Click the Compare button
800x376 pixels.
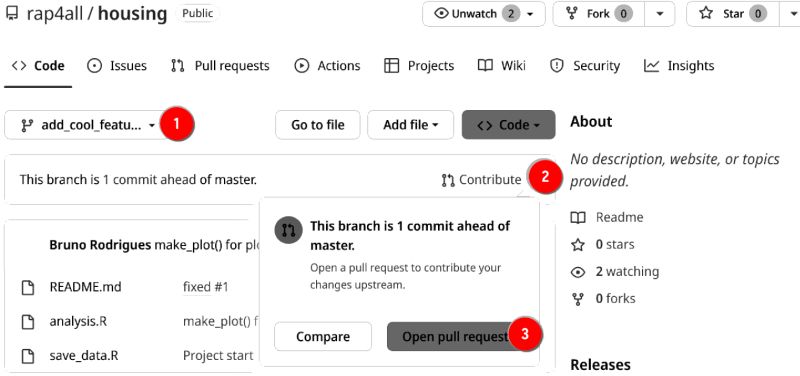point(323,337)
